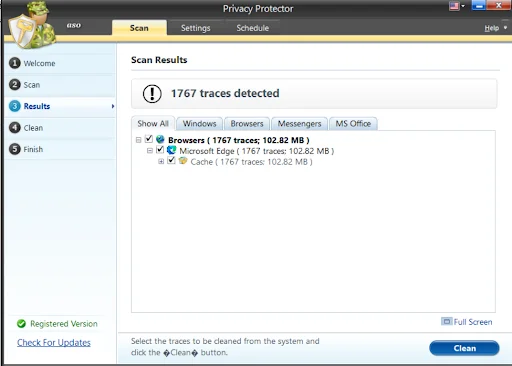
Task: Click the green Registered Version checkmark icon
Action: tap(21, 323)
